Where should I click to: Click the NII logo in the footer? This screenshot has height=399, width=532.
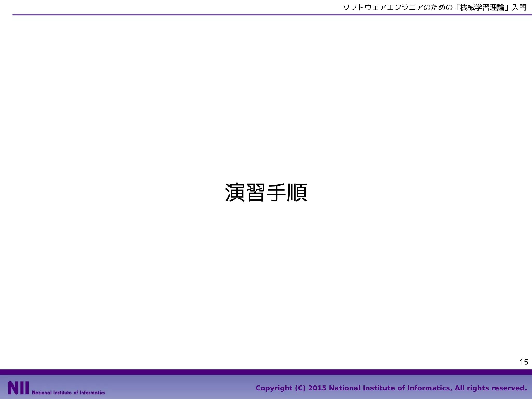pyautogui.click(x=18, y=388)
